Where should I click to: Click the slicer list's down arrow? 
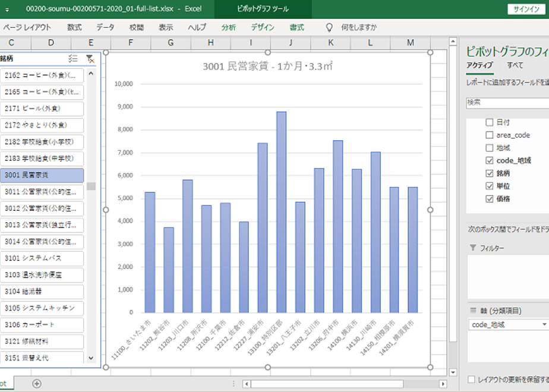[x=91, y=358]
